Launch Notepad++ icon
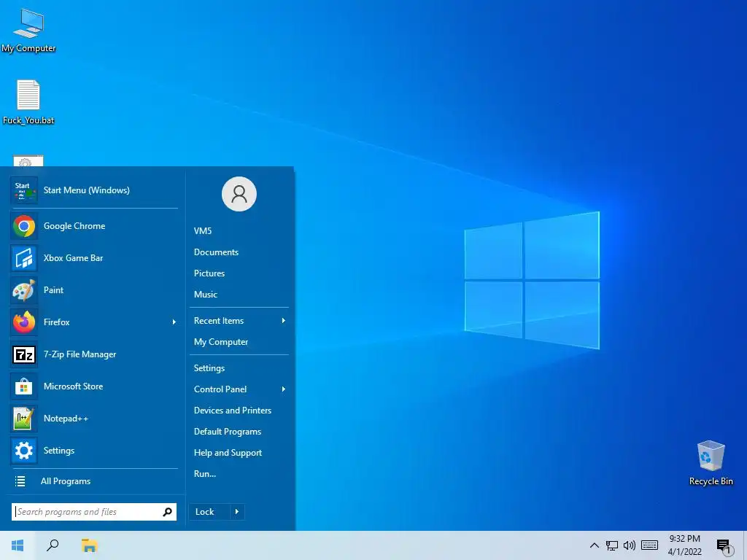Screen dimensions: 747x560 click(x=24, y=419)
